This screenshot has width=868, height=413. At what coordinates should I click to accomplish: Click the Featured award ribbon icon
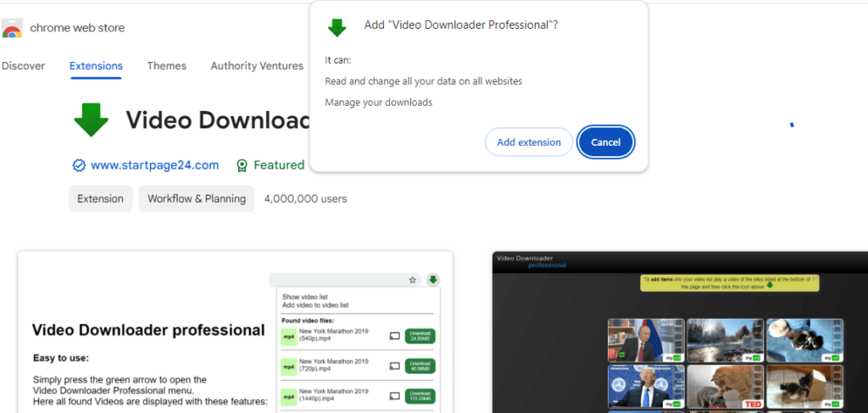click(x=242, y=165)
